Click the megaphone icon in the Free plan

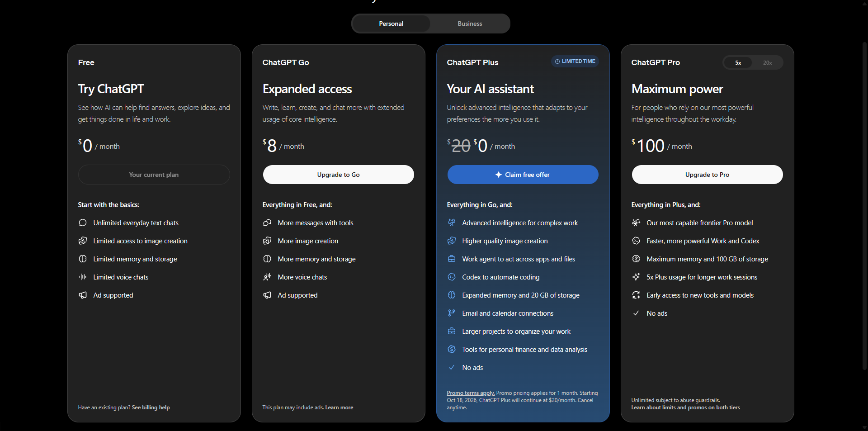click(83, 295)
